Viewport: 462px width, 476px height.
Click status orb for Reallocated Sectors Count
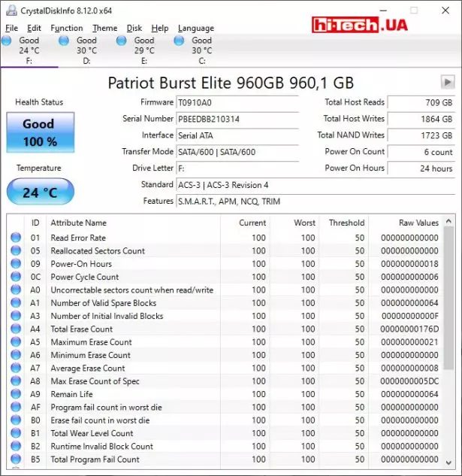(16, 250)
